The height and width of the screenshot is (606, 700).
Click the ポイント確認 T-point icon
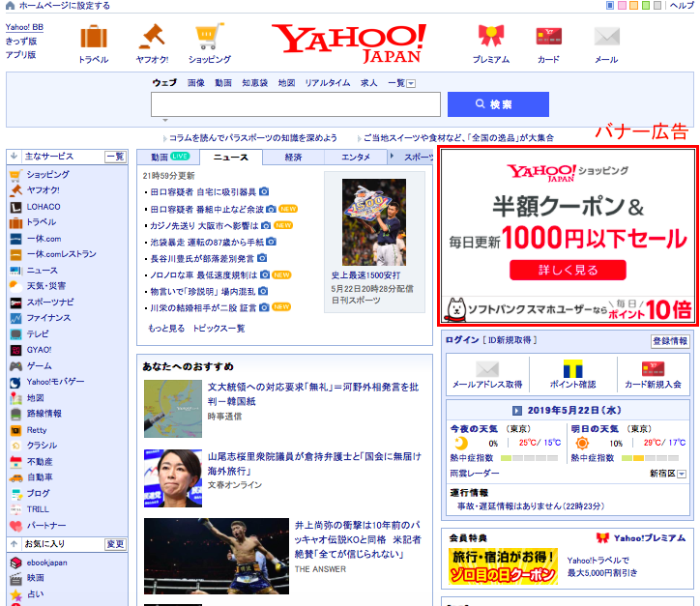572,368
